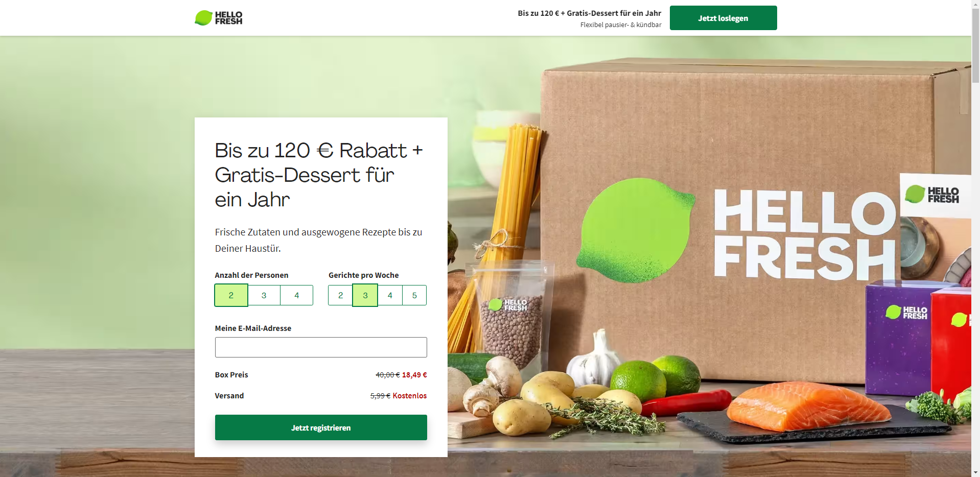Click the page scrollbar down arrow

(x=975, y=472)
